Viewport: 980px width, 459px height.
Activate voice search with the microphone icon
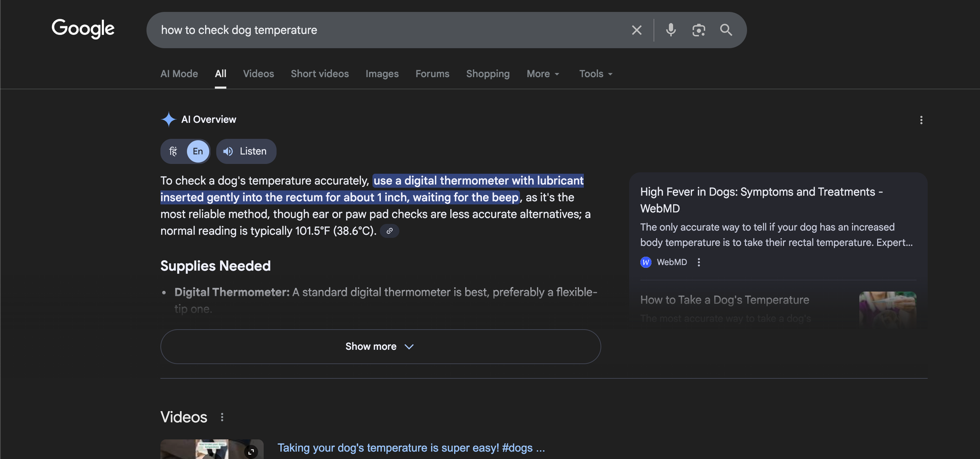(x=671, y=30)
